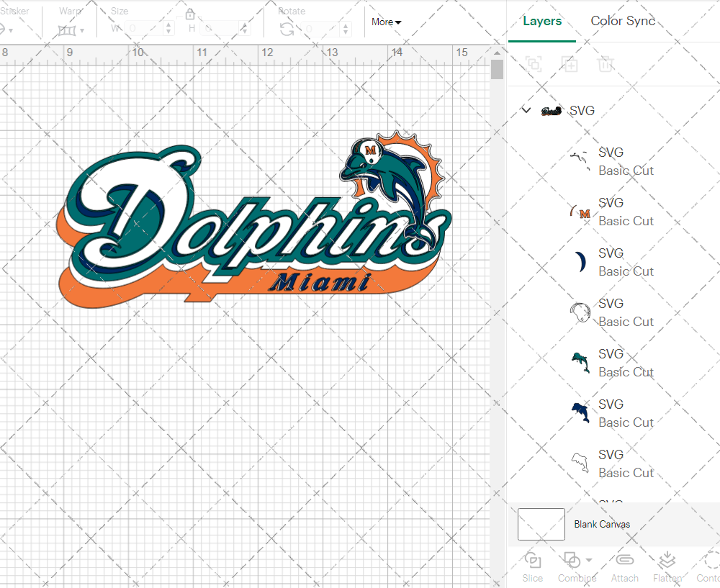The image size is (720, 588).
Task: Click the canvas vertical scrollbar thumb
Action: pos(497,70)
